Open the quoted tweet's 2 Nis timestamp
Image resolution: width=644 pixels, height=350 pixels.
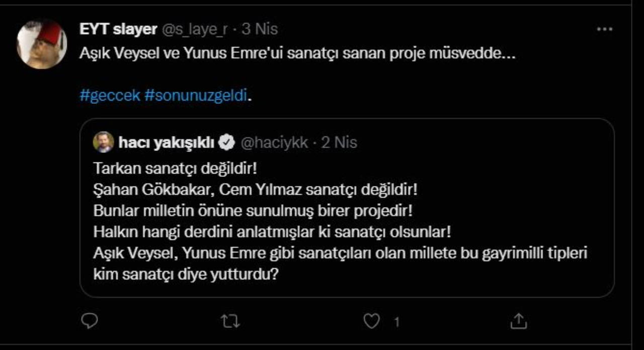pyautogui.click(x=339, y=143)
